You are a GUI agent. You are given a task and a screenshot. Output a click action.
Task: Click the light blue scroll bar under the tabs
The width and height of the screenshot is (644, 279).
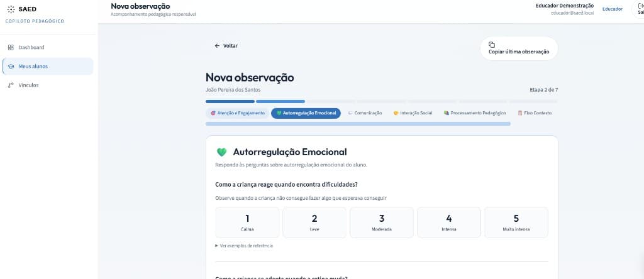coord(358,124)
